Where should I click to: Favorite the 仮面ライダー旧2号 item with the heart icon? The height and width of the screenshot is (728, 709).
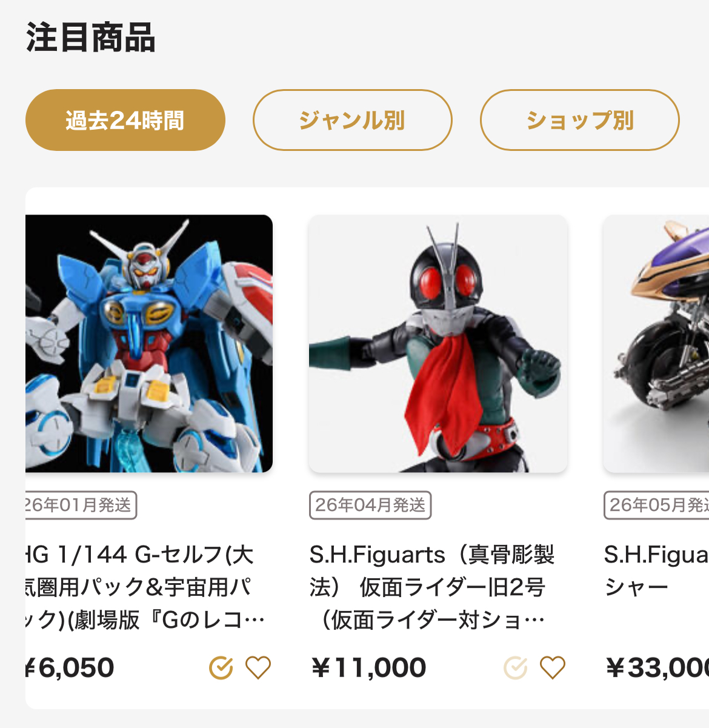click(x=553, y=668)
